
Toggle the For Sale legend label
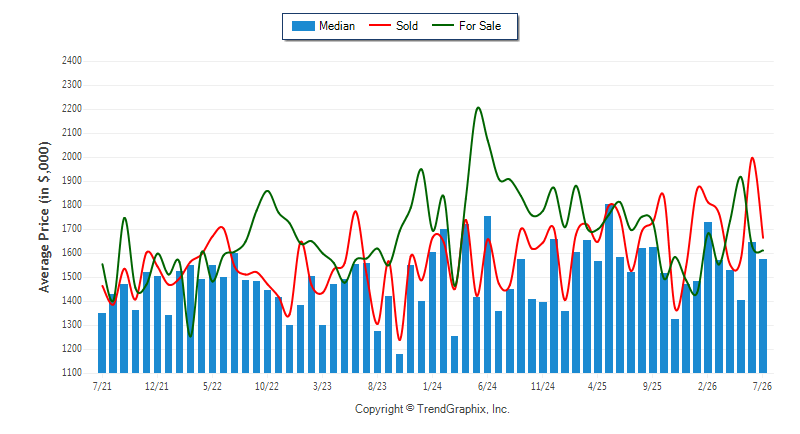coord(480,26)
